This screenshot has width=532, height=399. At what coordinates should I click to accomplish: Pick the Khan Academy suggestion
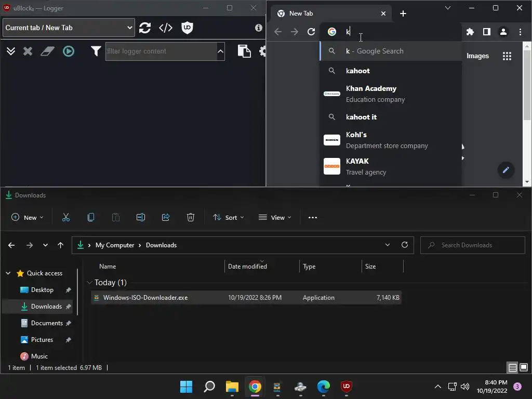391,94
